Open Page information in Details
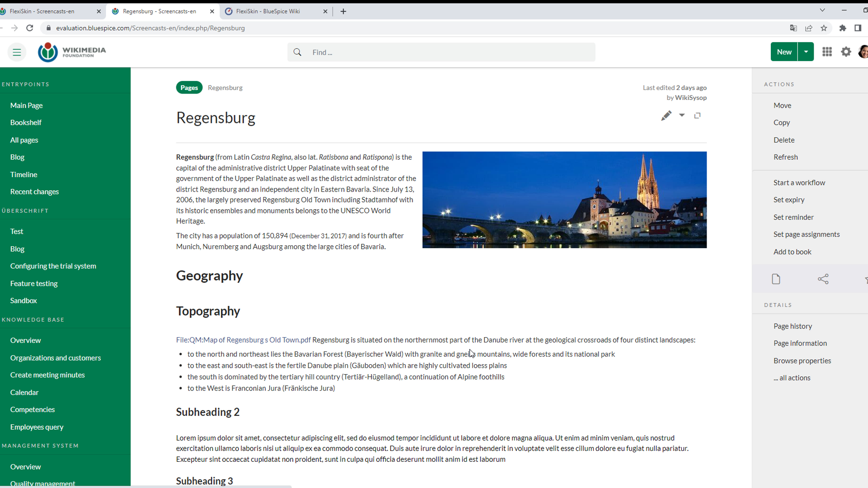 coord(800,343)
